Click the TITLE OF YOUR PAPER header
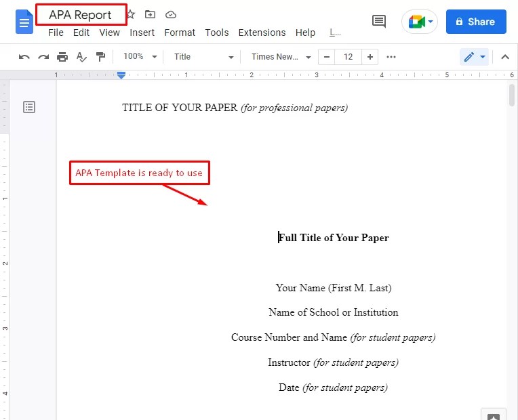Viewport: 518px width, 420px height. tap(180, 108)
